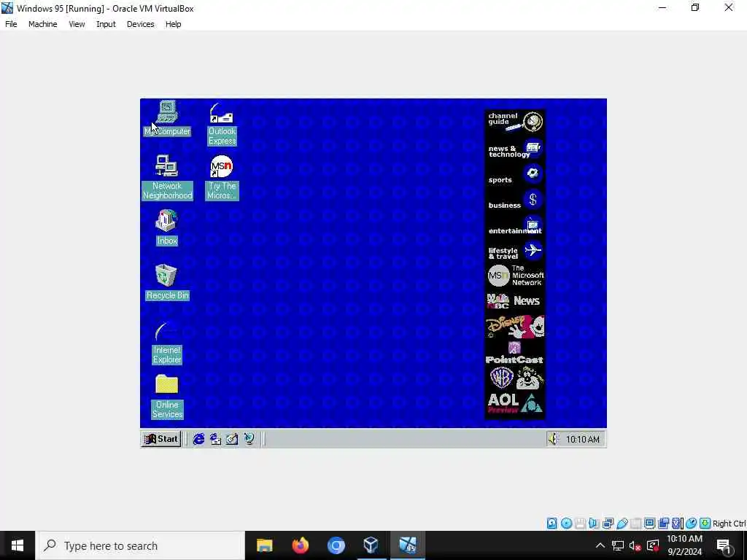Click the VirtualBox USB status icon
747x560 pixels.
point(622,524)
